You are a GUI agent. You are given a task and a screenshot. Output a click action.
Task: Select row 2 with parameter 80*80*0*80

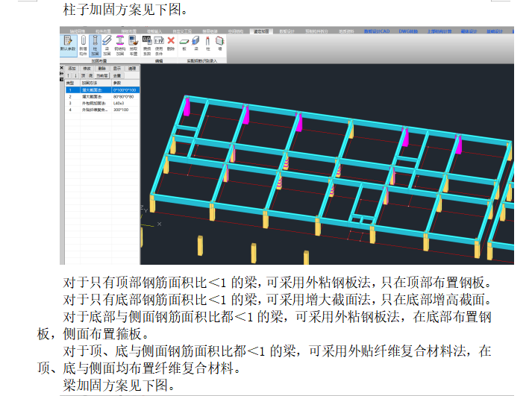[x=102, y=97]
